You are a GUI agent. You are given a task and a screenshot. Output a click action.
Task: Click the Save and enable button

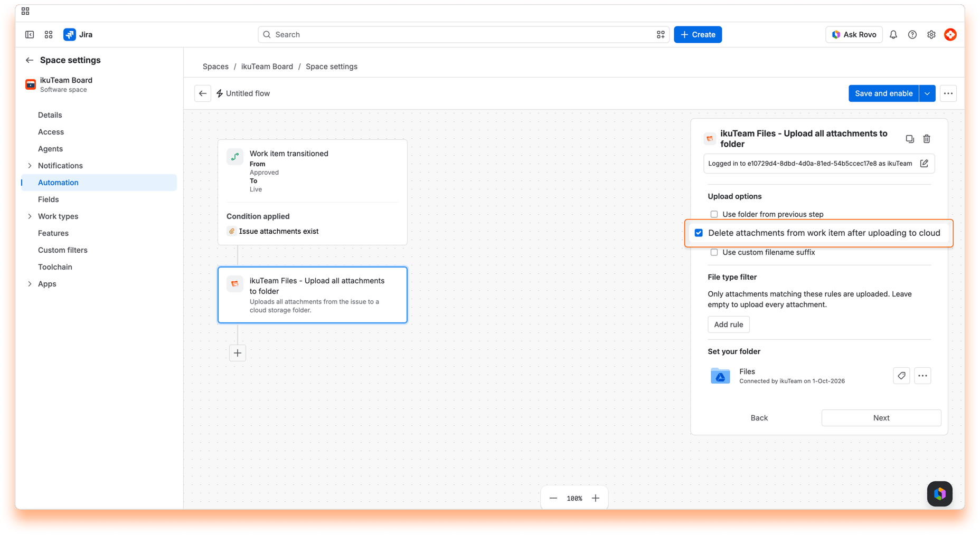883,93
